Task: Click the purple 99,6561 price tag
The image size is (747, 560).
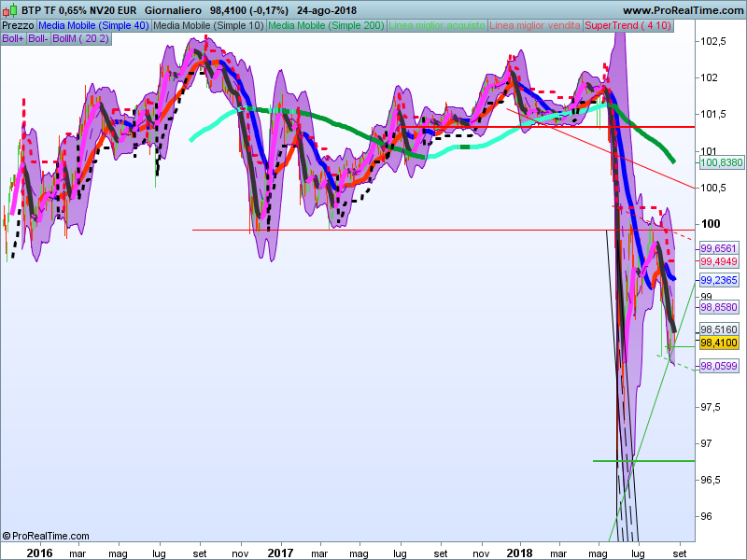Action: (x=719, y=248)
